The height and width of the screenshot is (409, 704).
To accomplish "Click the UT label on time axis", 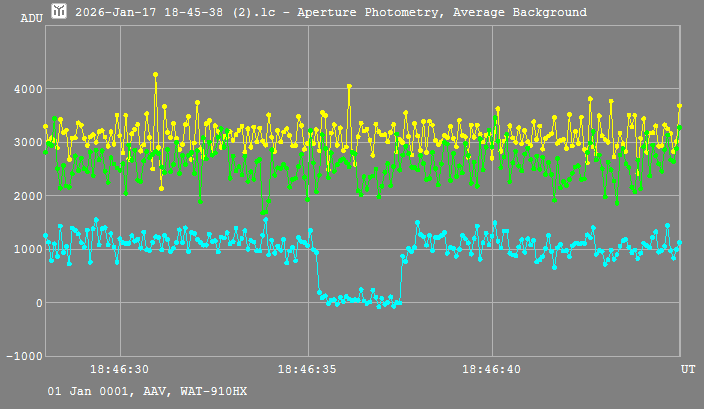I will [x=688, y=370].
